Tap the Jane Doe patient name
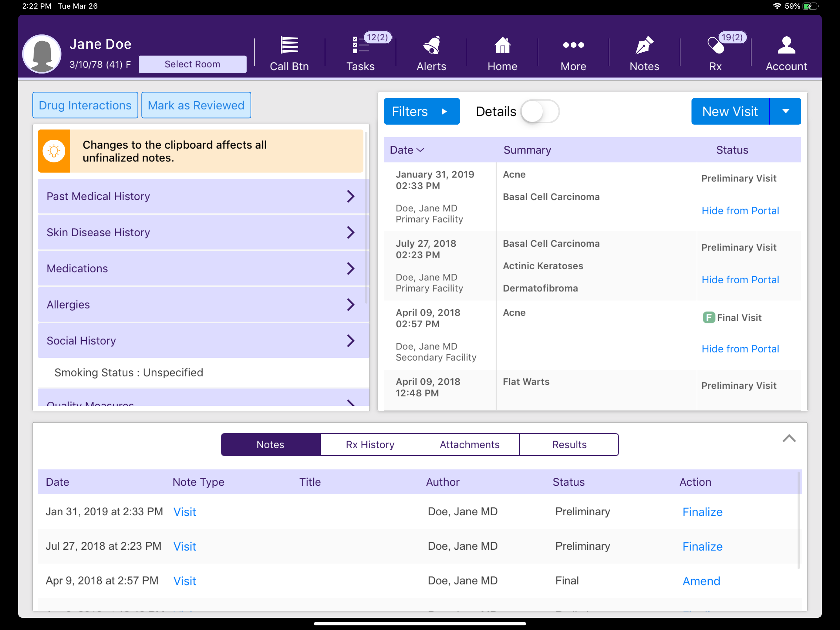This screenshot has height=630, width=840. click(100, 44)
